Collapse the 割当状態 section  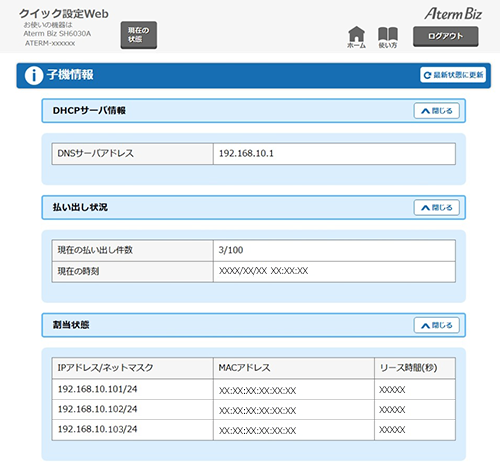pos(437,325)
